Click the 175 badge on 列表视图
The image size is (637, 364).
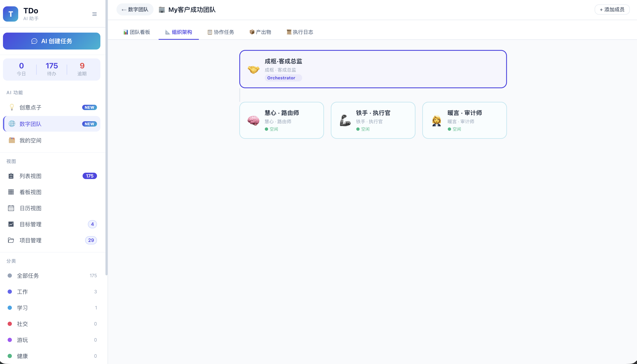coord(90,176)
